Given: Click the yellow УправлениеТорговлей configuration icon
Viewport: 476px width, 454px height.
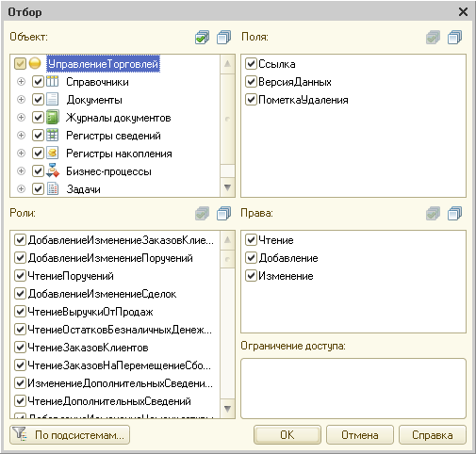Looking at the screenshot, I should coord(35,64).
